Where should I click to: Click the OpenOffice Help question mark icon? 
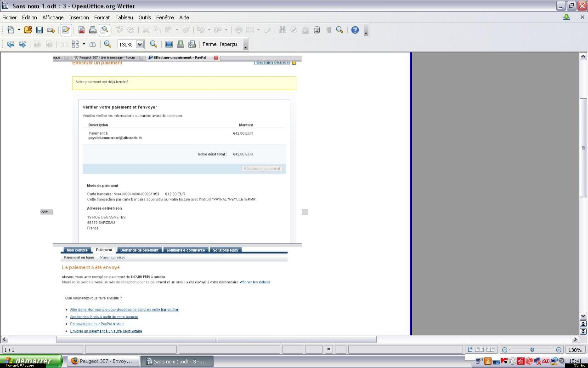tap(355, 30)
